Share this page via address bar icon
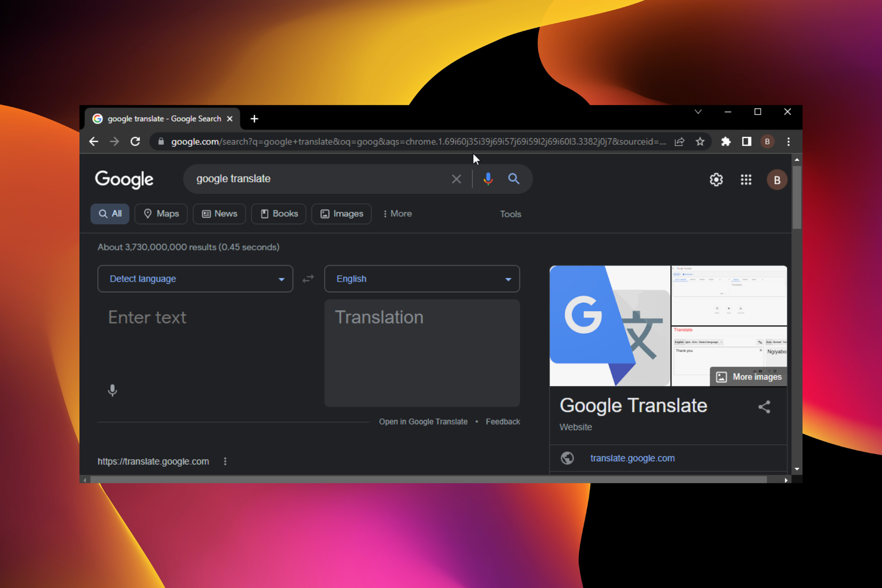The height and width of the screenshot is (588, 882). [x=679, y=141]
